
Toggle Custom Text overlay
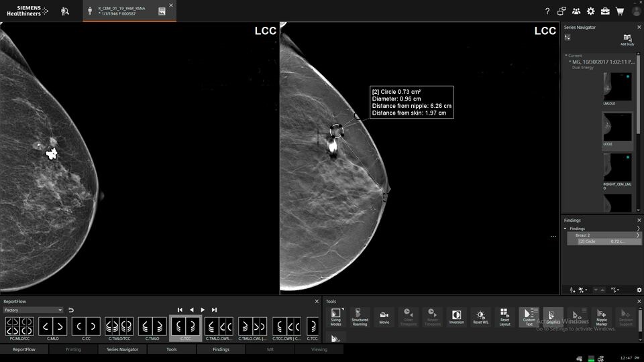(529, 316)
